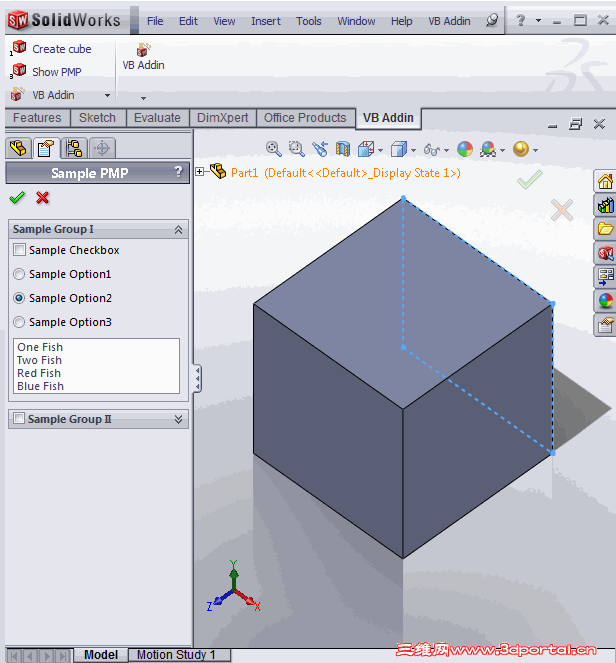Click the Zoom to Fit icon
The width and height of the screenshot is (616, 663).
(273, 149)
